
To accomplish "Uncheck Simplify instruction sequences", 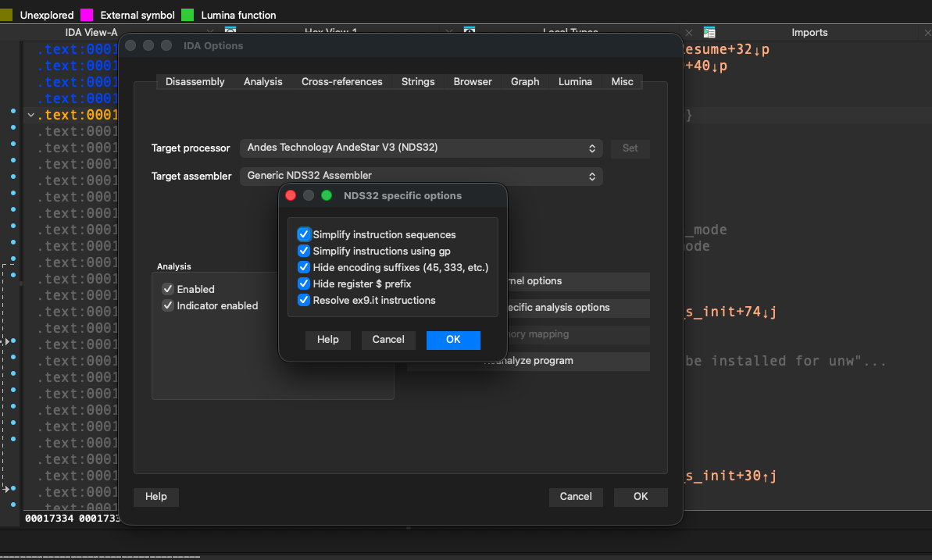I will pos(304,234).
